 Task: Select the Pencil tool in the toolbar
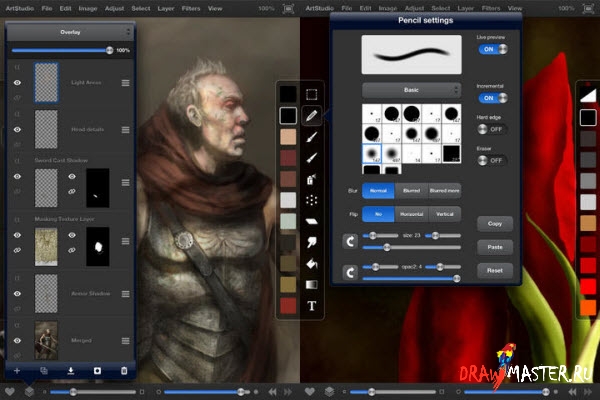[312, 116]
